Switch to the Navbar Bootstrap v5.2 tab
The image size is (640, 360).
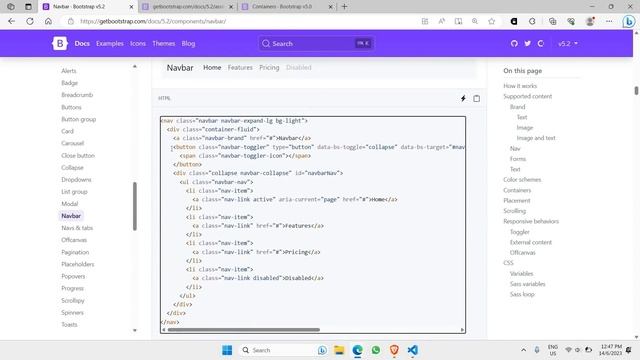pyautogui.click(x=88, y=7)
